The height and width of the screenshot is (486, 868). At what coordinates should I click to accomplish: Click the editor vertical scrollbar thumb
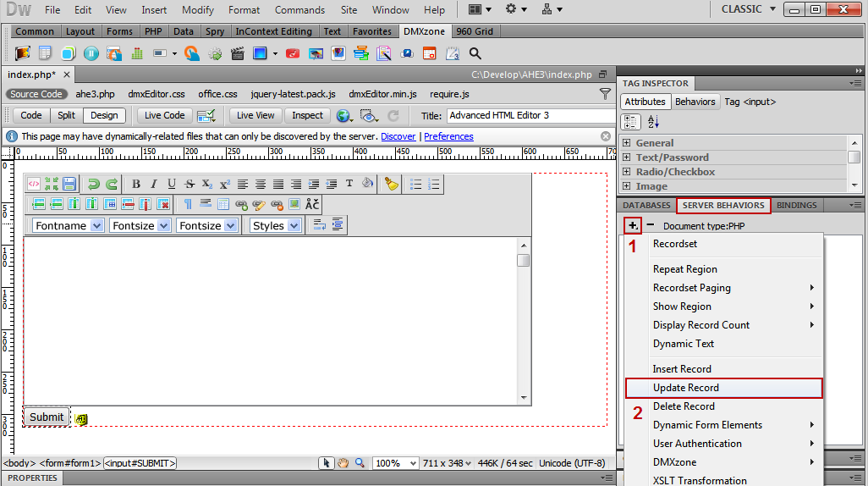coord(523,261)
